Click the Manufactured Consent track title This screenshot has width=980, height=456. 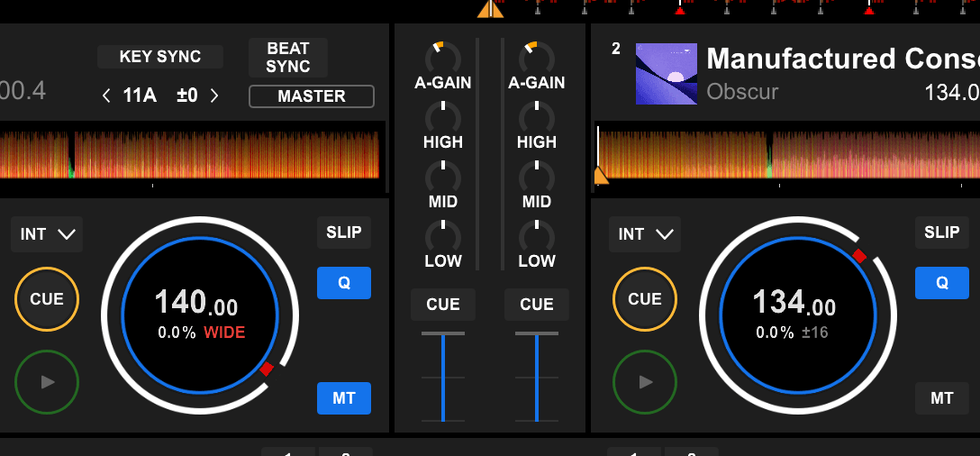tap(843, 59)
